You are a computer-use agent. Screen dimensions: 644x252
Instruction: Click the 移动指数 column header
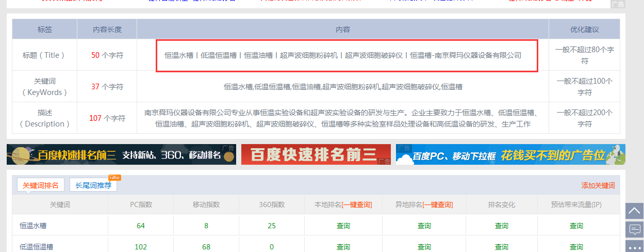[206, 205]
